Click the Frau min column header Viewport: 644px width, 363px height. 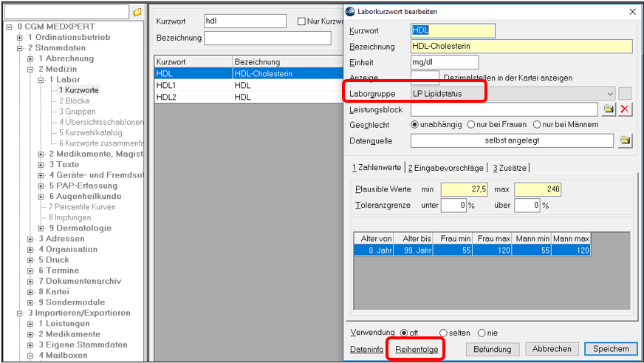453,239
